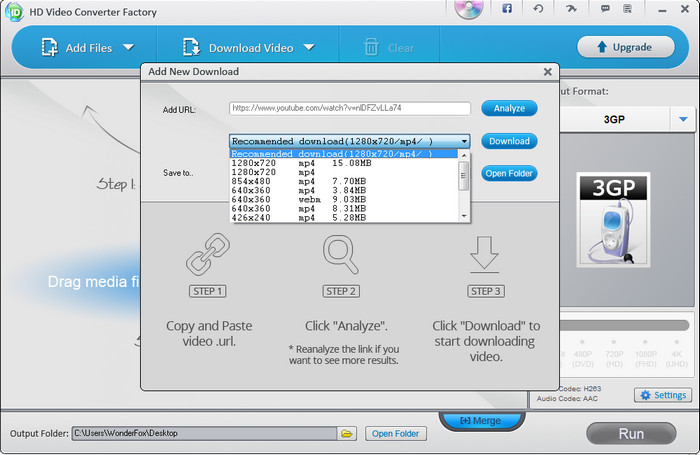700x455 pixels.
Task: Select highlighted Recommended download list entry
Action: (x=344, y=154)
